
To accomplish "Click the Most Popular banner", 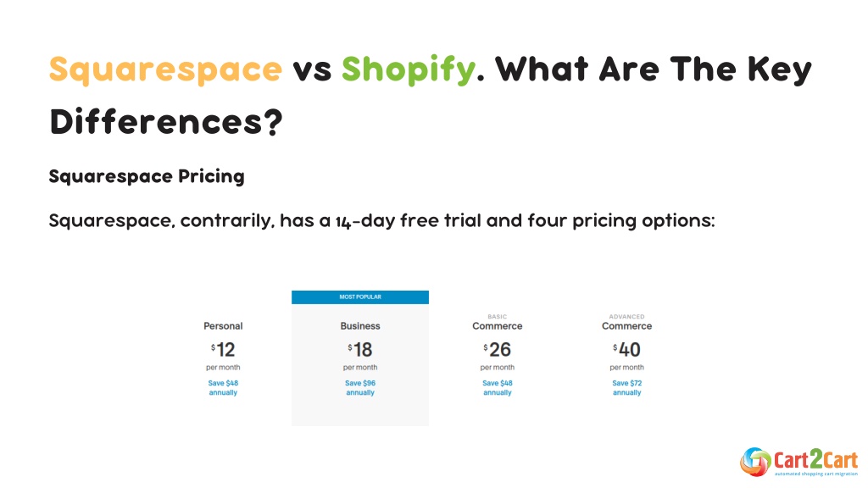I will point(360,297).
